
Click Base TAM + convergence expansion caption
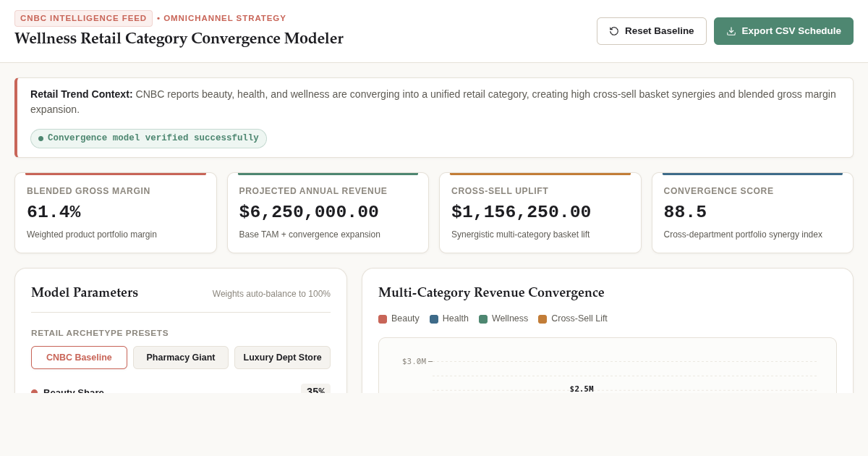(310, 235)
